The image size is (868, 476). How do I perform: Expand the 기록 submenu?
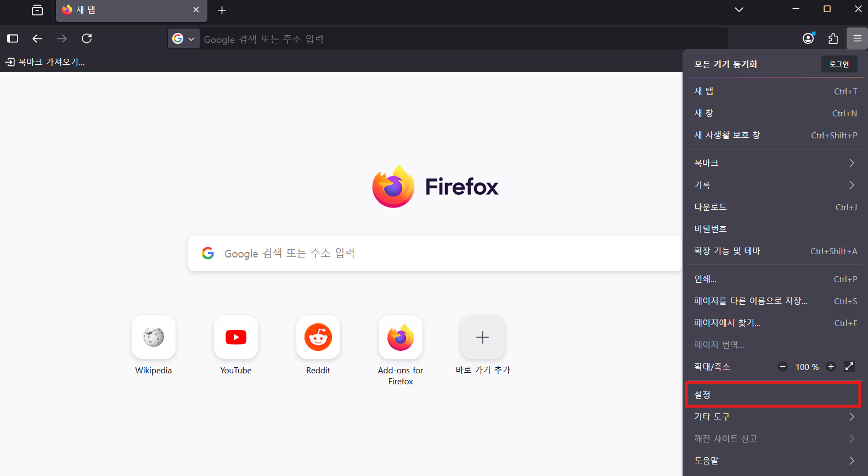[x=775, y=185]
